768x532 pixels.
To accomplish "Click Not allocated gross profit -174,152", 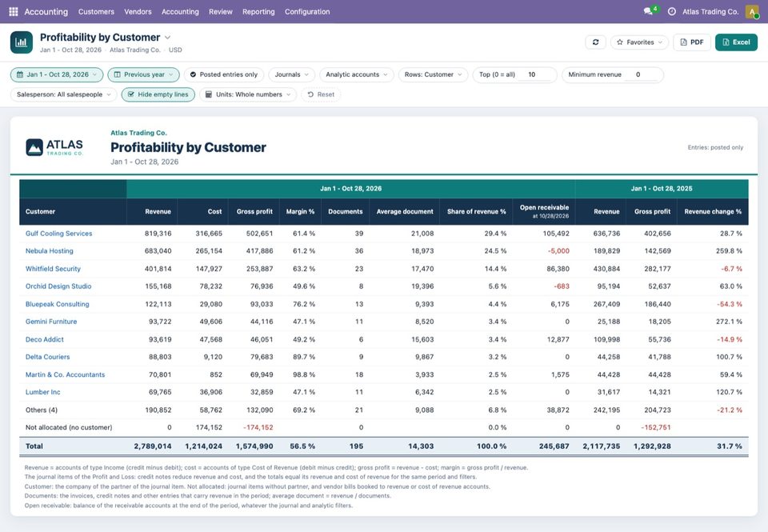I will (258, 427).
